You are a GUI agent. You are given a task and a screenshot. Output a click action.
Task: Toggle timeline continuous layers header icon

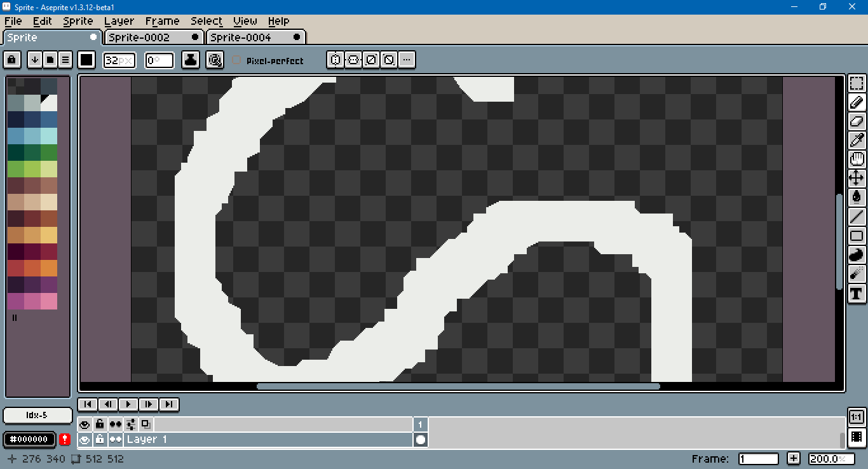point(116,424)
